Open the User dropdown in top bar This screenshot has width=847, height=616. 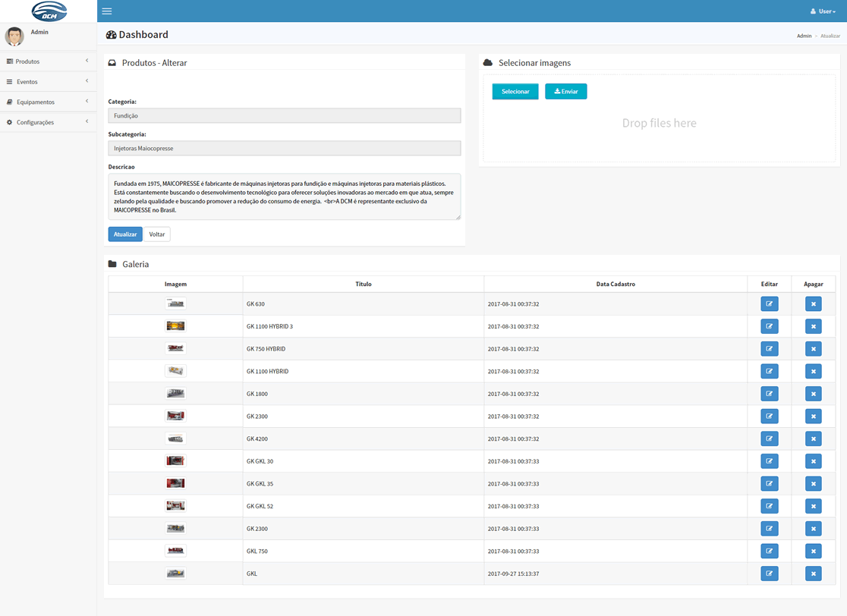coord(823,11)
